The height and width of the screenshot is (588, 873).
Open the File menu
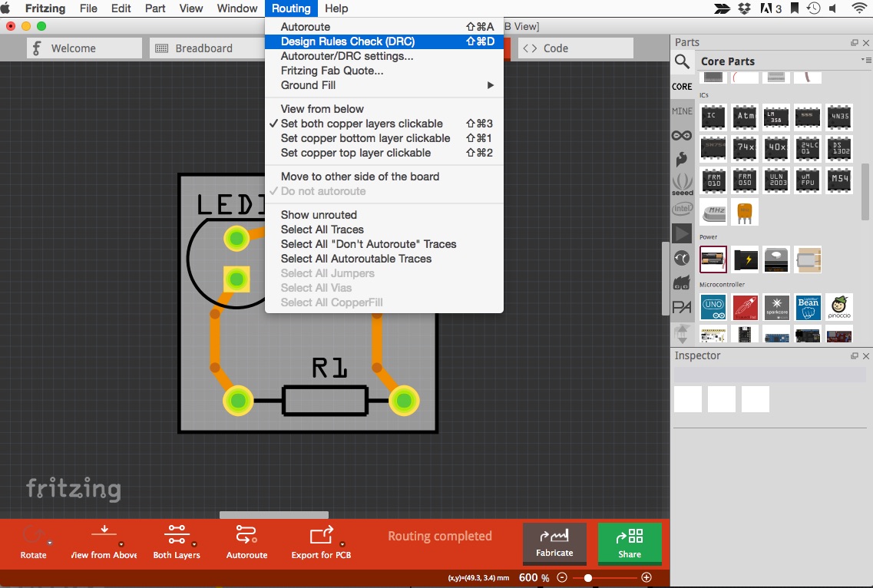(x=88, y=8)
